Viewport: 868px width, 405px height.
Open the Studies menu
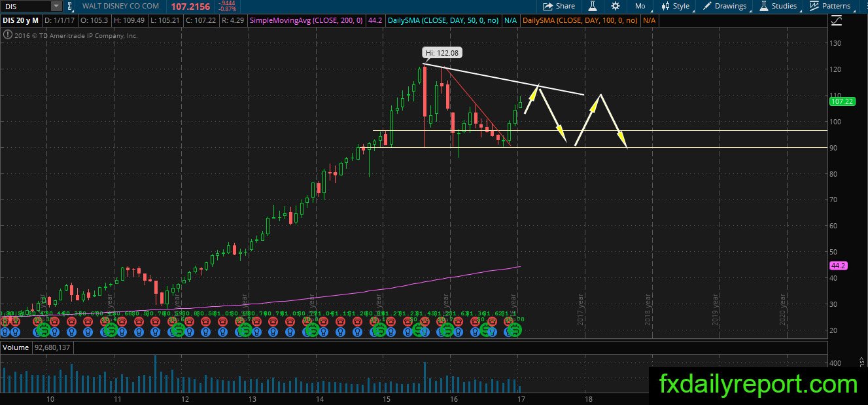[x=778, y=6]
